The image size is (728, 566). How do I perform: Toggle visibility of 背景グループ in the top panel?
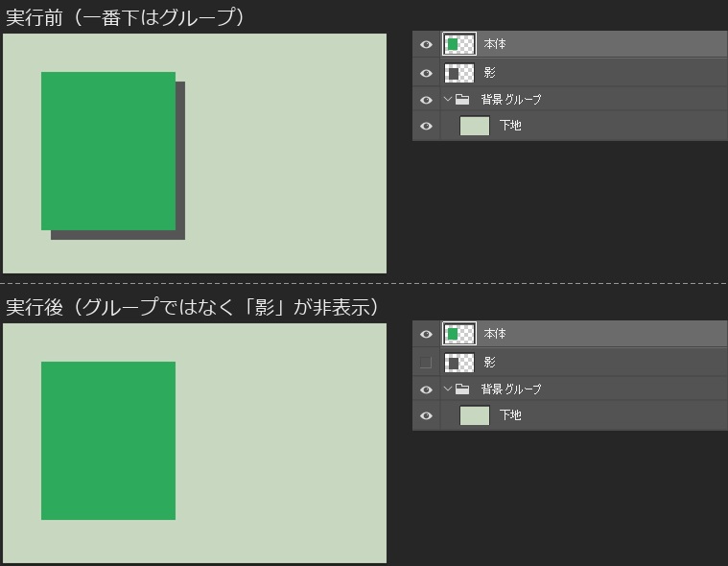(426, 100)
